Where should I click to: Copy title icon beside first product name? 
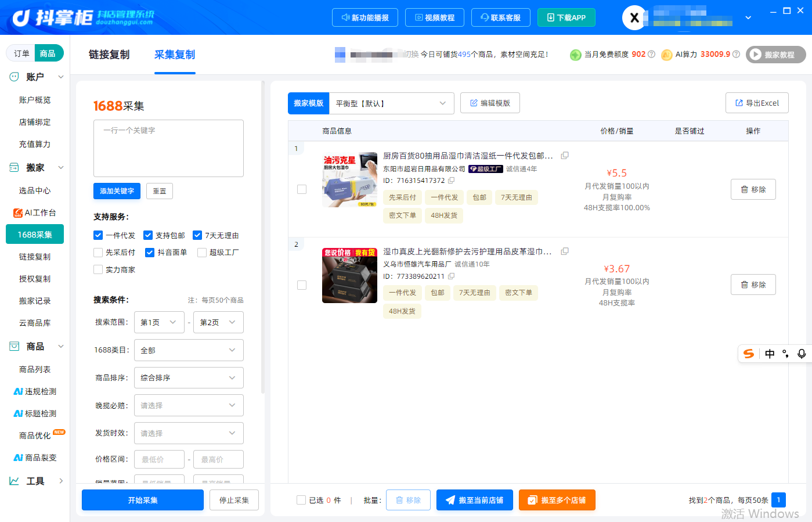click(x=565, y=156)
